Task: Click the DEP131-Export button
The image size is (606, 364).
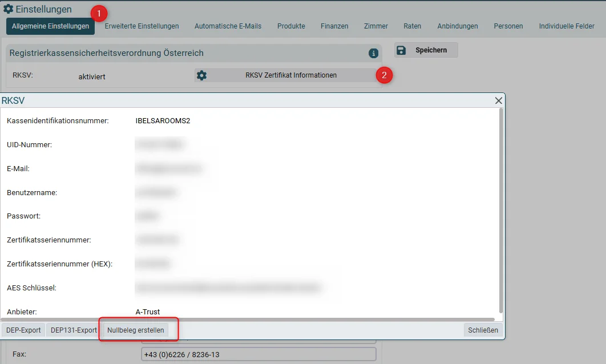Action: (x=74, y=330)
